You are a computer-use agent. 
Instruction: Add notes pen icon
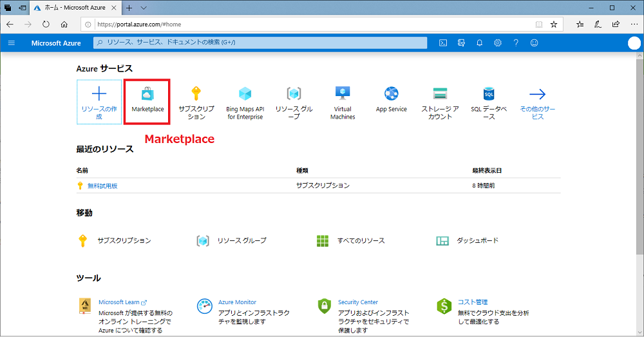[598, 24]
